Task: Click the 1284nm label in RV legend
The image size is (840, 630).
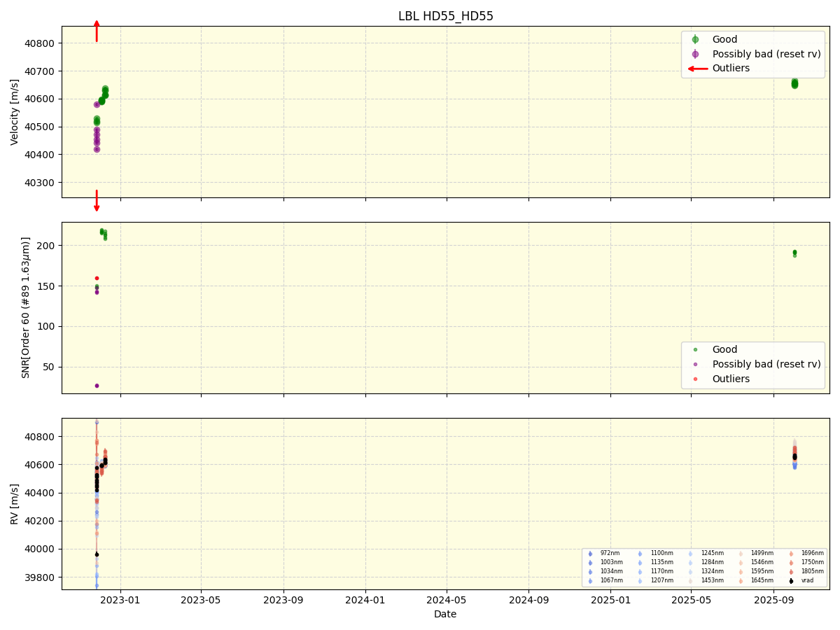Action: 713,563
